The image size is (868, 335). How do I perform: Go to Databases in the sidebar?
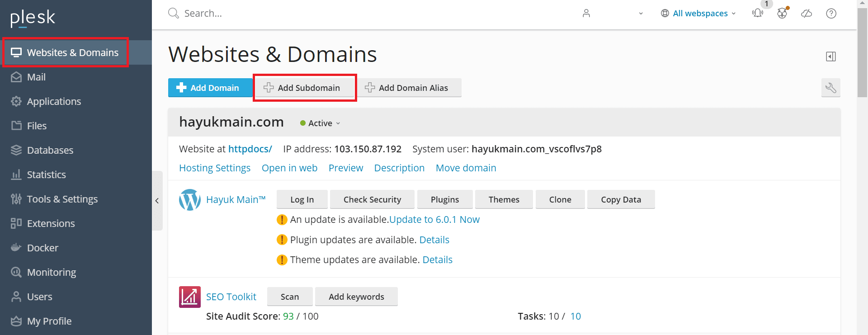[x=50, y=151]
